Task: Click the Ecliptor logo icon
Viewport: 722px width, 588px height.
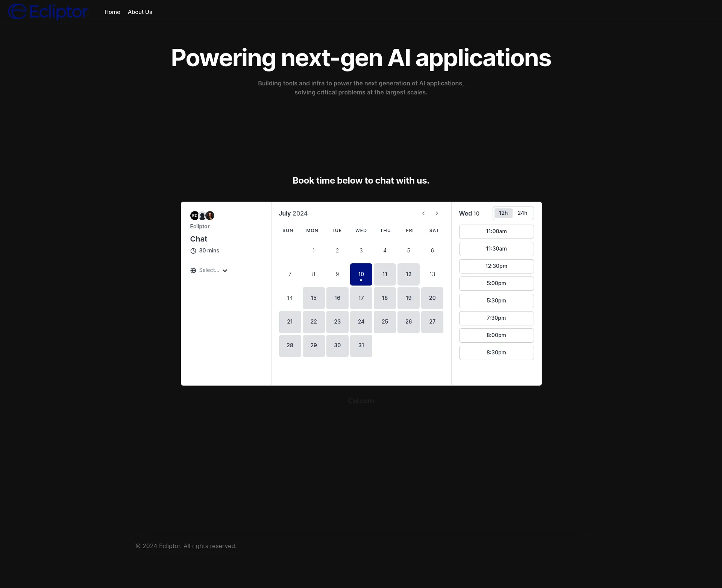Action: click(x=15, y=12)
